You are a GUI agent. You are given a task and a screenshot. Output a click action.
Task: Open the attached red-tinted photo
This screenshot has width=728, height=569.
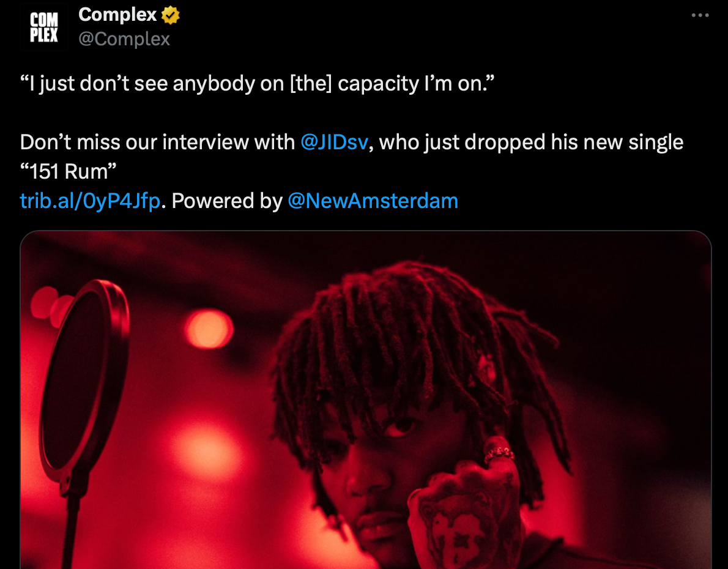365,400
